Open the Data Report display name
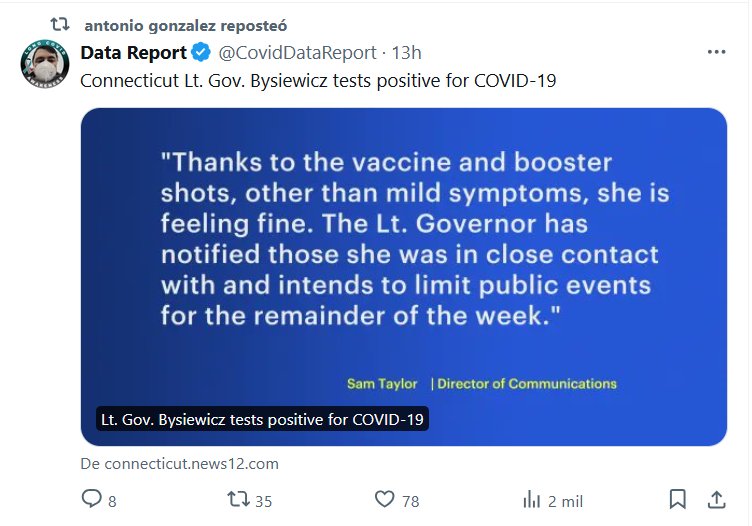 pyautogui.click(x=134, y=52)
